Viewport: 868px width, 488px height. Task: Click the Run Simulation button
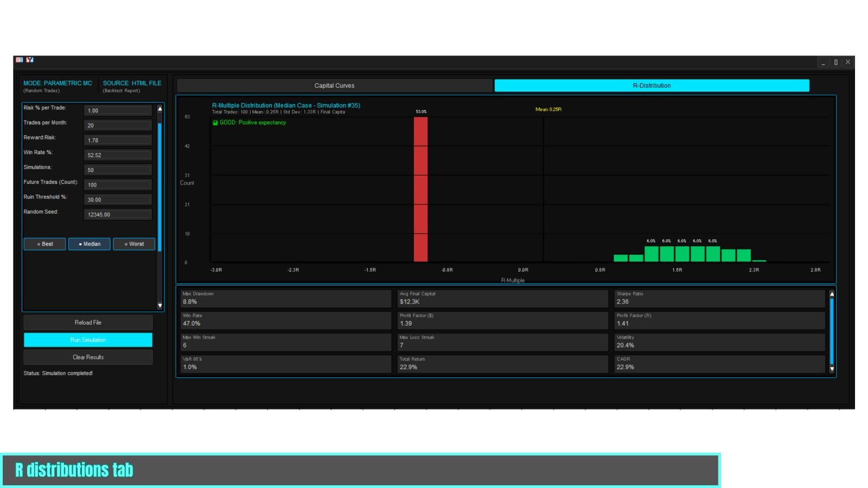88,340
